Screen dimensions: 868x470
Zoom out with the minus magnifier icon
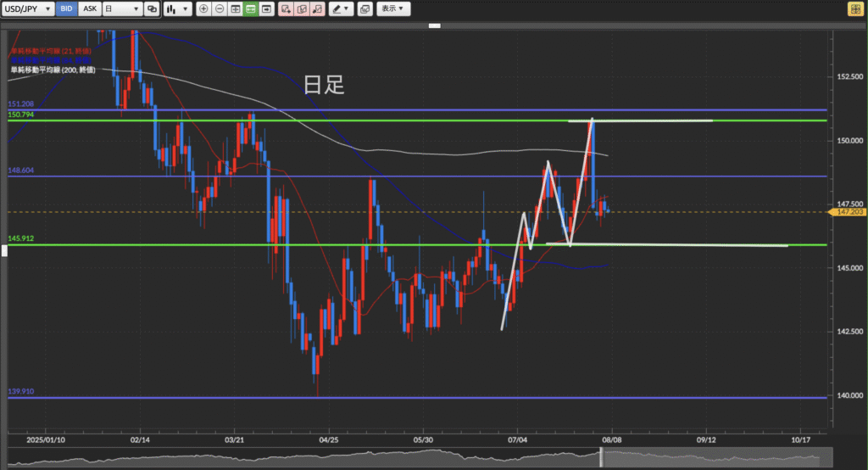tap(220, 8)
